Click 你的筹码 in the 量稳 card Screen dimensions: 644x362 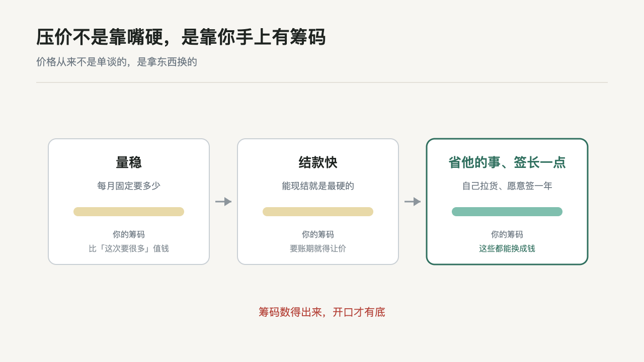click(x=129, y=234)
